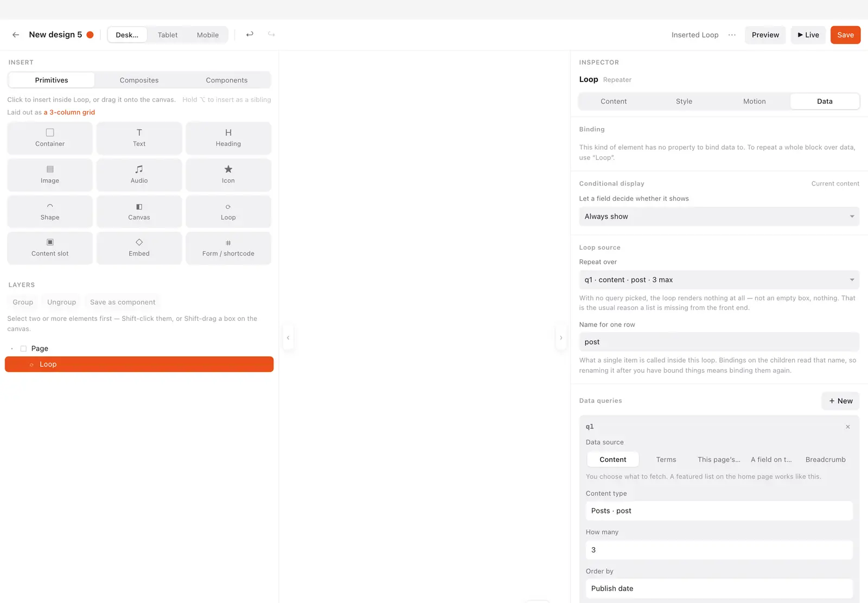Open the Publish date order selector
This screenshot has height=603, width=868.
click(719, 588)
